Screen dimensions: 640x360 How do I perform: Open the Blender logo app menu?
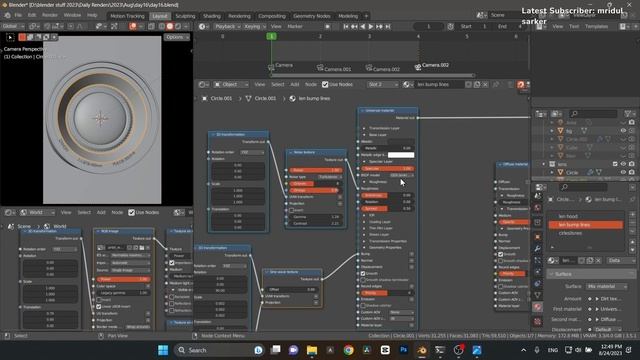coord(7,16)
